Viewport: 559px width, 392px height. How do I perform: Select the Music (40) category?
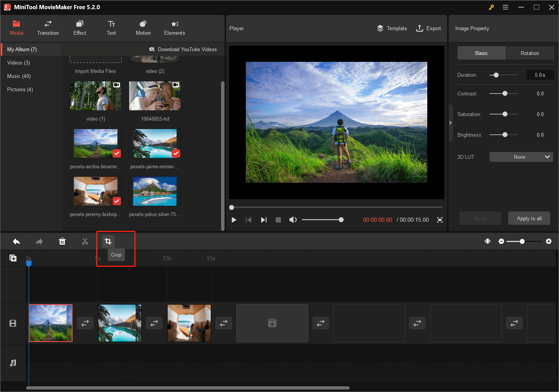(18, 76)
